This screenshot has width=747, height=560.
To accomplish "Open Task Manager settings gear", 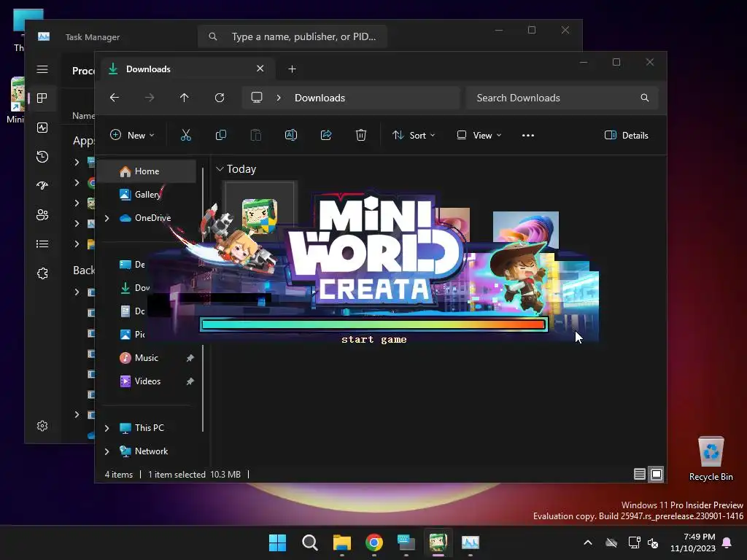I will (42, 426).
